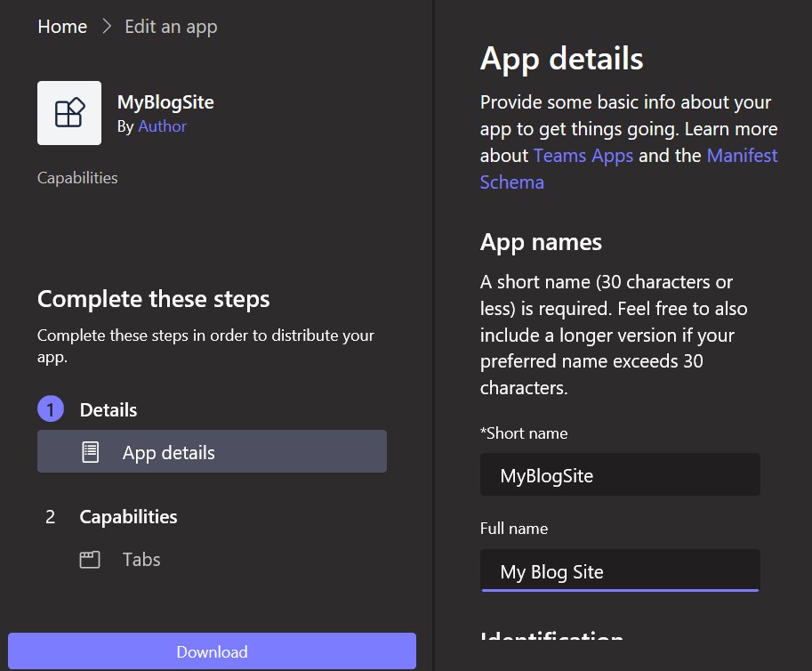Click the Edit an app breadcrumb
Image resolution: width=812 pixels, height=671 pixels.
171,27
